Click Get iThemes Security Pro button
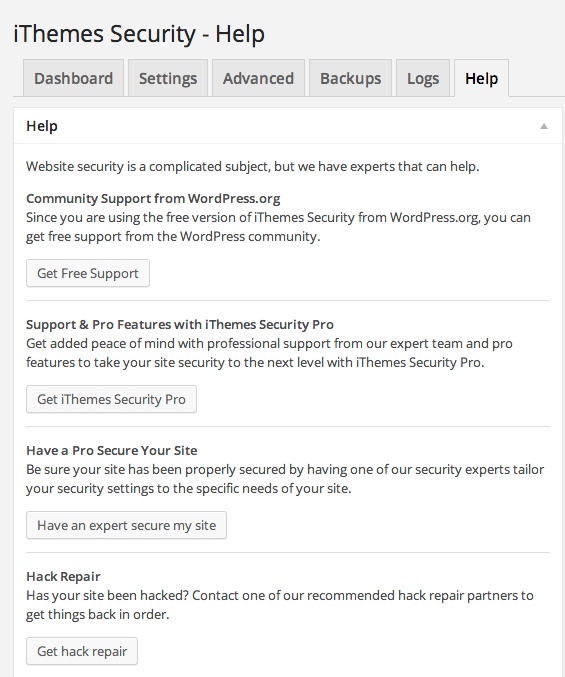The width and height of the screenshot is (565, 677). (111, 399)
